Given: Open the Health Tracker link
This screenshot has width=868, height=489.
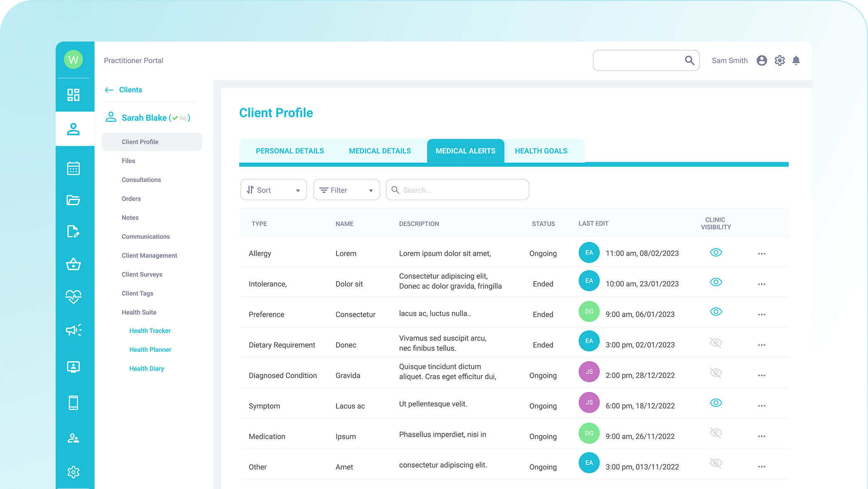Looking at the screenshot, I should (x=150, y=331).
